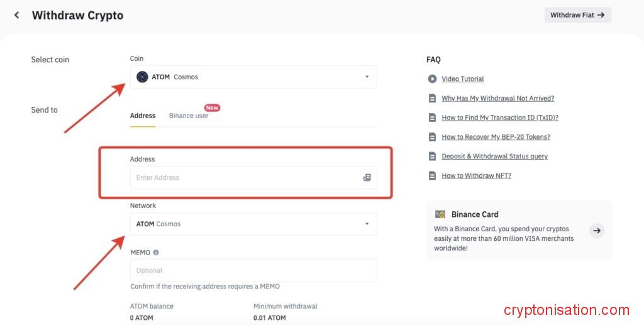Click the MEMO info icon
The height and width of the screenshot is (325, 644).
pyautogui.click(x=156, y=253)
